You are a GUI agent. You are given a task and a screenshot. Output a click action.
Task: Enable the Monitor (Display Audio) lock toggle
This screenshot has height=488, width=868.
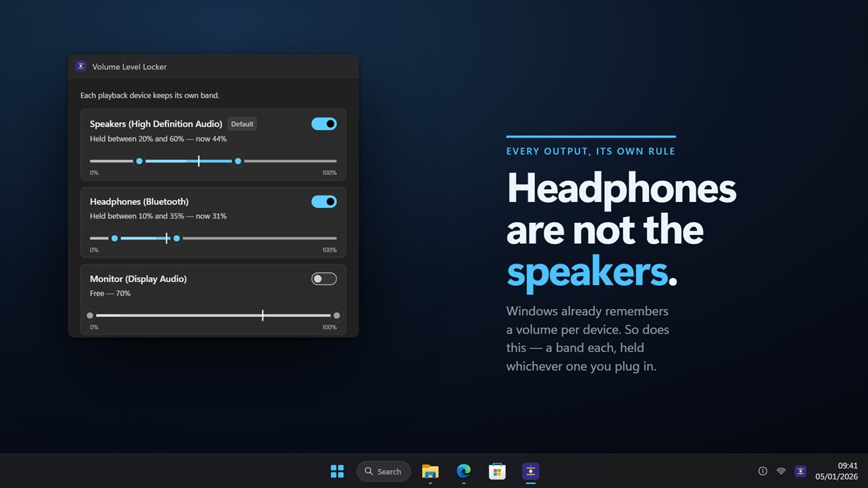coord(324,279)
